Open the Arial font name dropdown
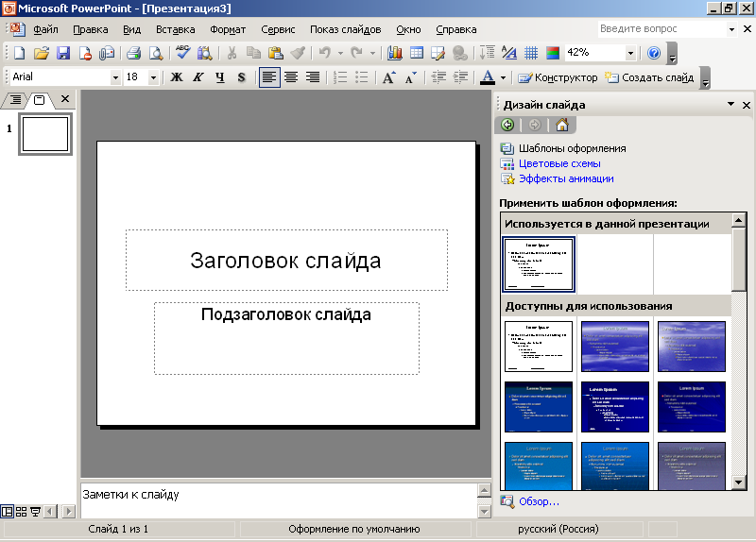The height and width of the screenshot is (542, 756). (115, 77)
